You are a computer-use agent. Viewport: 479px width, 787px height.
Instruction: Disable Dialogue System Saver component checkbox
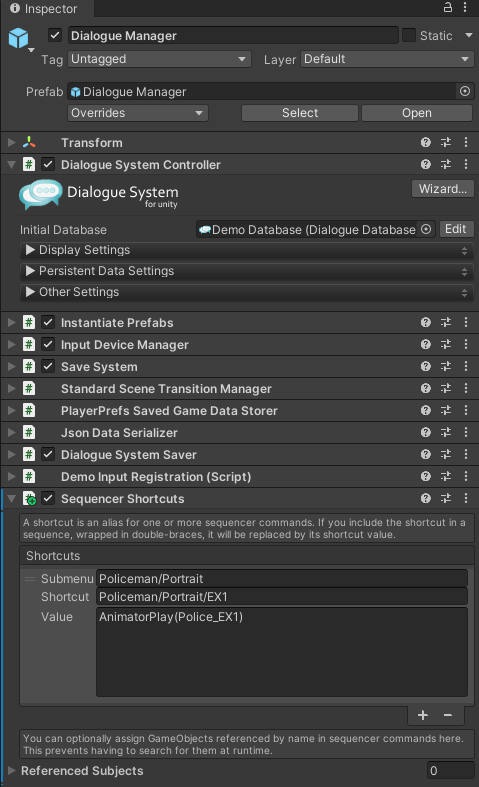point(48,455)
